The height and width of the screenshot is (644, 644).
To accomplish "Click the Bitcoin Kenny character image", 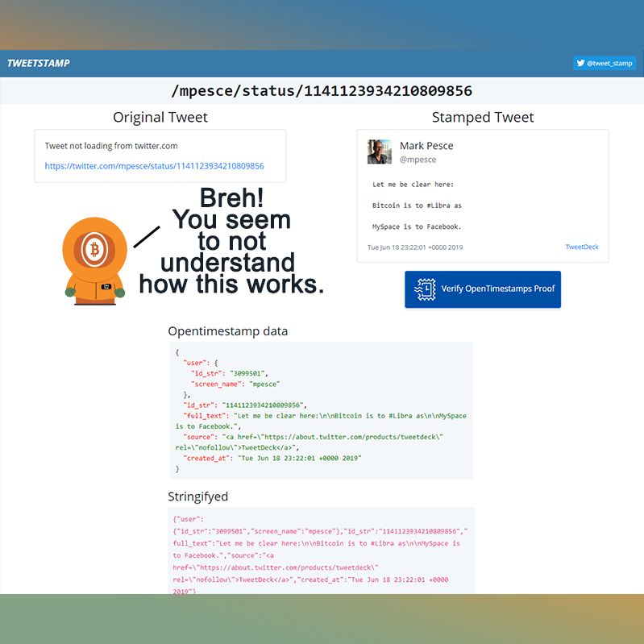I will (94, 261).
